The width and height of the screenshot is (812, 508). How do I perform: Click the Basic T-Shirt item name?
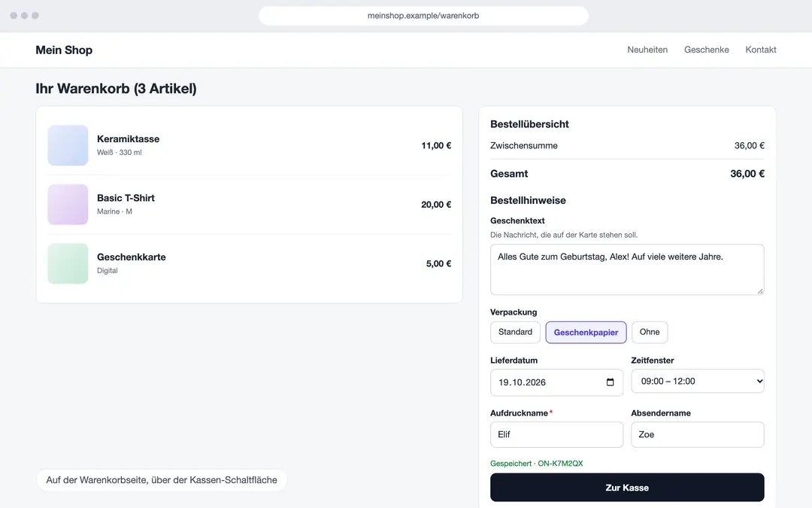[126, 198]
